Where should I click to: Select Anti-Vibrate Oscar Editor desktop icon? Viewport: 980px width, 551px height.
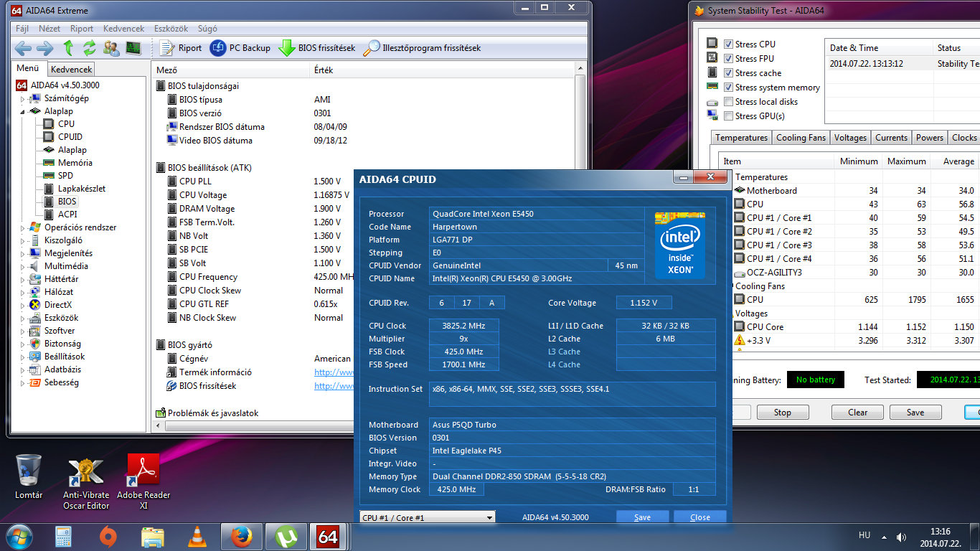click(86, 482)
